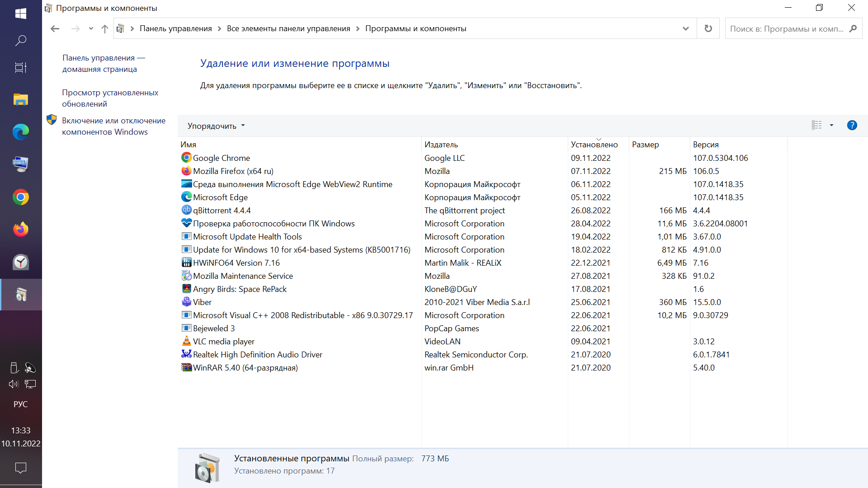Expand the address bar history dropdown

click(x=685, y=28)
